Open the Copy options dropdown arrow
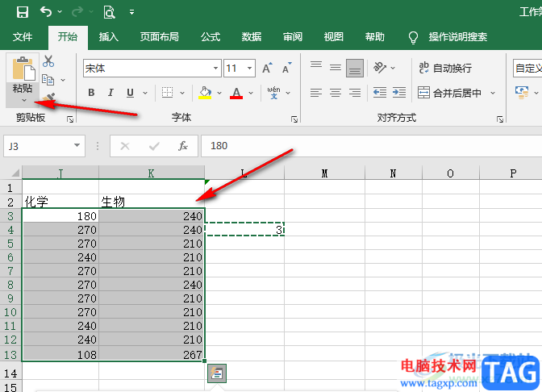The image size is (542, 392). 63,80
